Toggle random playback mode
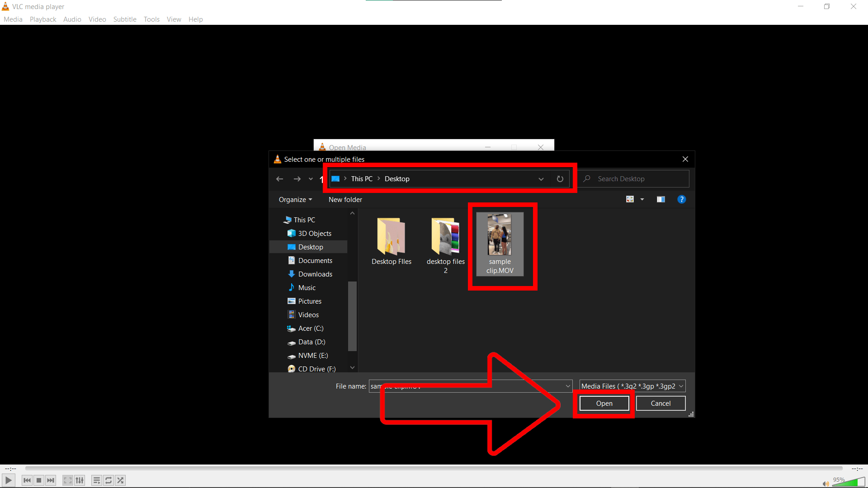This screenshot has height=488, width=868. click(120, 480)
